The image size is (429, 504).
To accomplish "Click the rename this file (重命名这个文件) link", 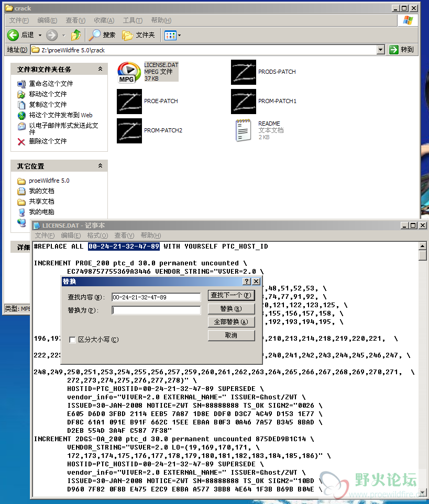I will (x=51, y=84).
